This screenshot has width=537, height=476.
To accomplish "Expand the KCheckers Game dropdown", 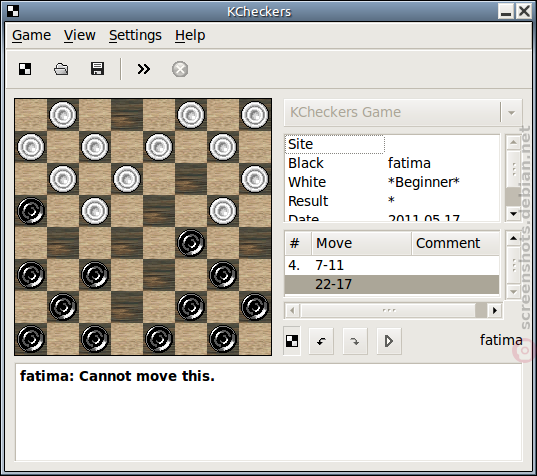I will (x=511, y=112).
